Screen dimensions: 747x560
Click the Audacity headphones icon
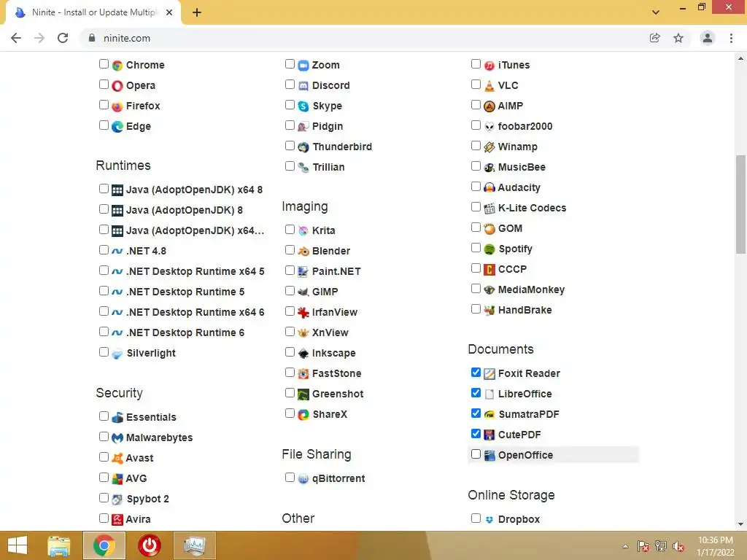(489, 187)
